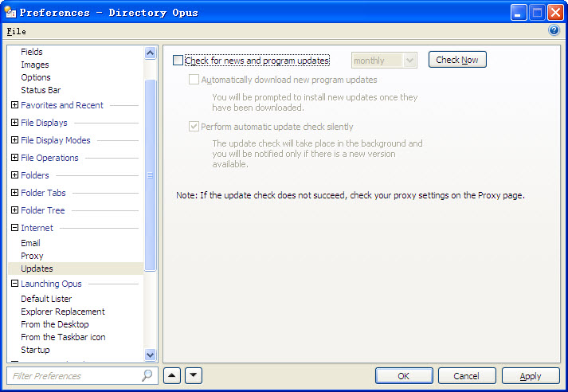Viewport: 568px width, 392px height.
Task: Select the Fields page
Action: point(32,52)
